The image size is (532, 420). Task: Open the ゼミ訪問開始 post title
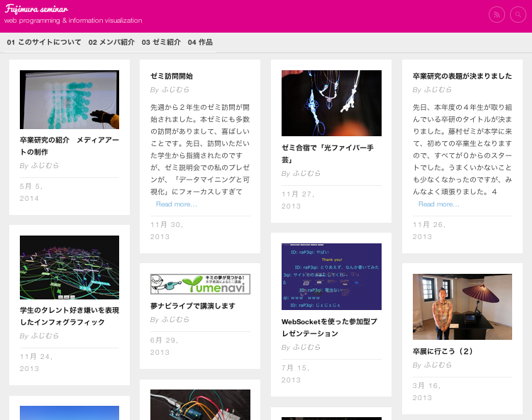(x=172, y=76)
